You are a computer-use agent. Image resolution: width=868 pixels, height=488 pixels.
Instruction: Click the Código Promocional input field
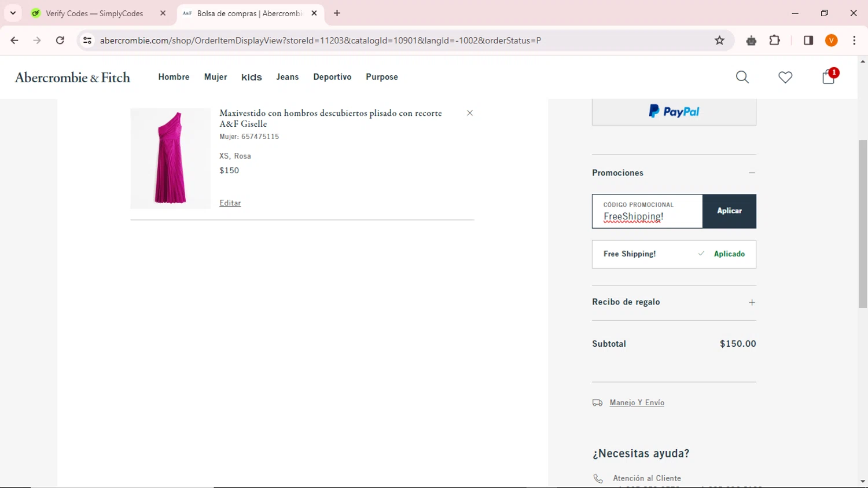click(x=647, y=211)
